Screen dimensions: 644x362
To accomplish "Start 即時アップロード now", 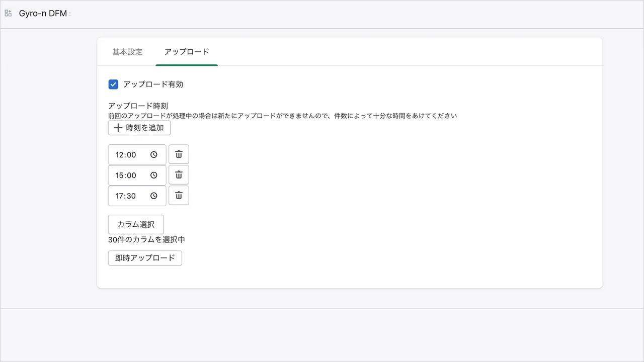I will [145, 258].
